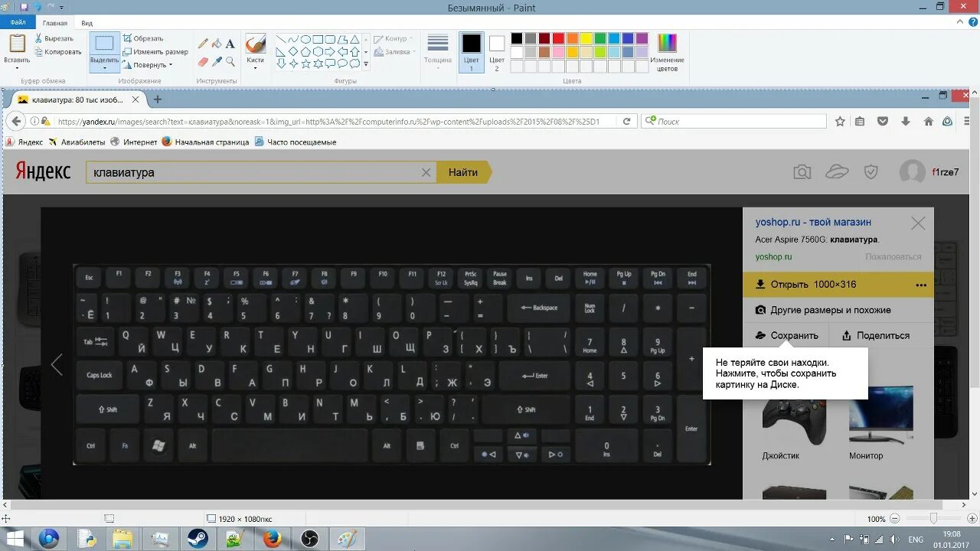This screenshot has width=980, height=551.
Task: Select the Magnifier tool
Action: [230, 61]
